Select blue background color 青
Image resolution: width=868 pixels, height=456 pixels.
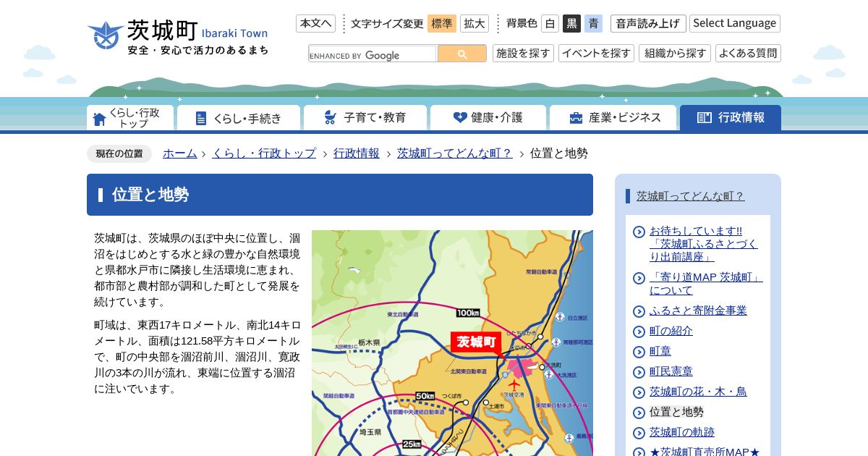pos(593,23)
